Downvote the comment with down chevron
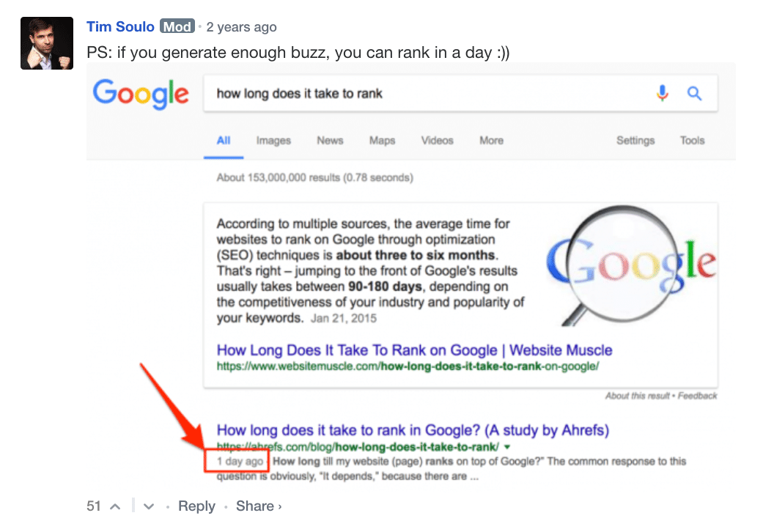This screenshot has height=532, width=774. tap(149, 506)
